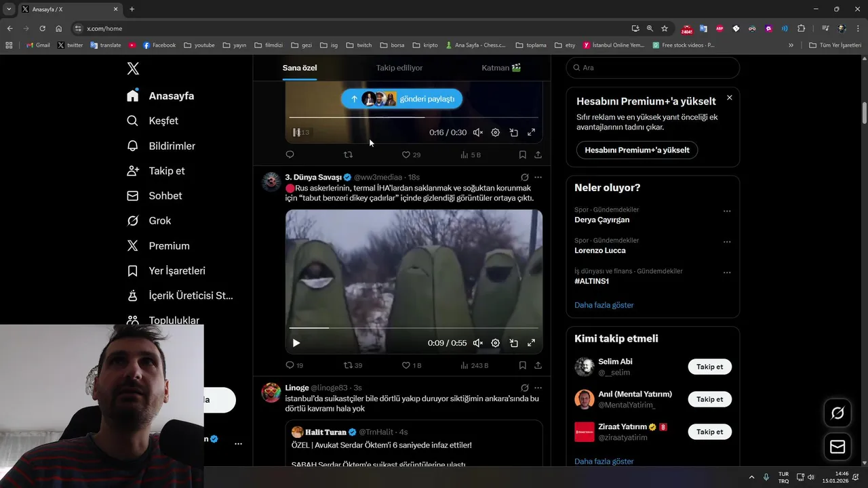The image size is (868, 488).
Task: Follow Anıl (Mental Yatırım)
Action: click(709, 399)
